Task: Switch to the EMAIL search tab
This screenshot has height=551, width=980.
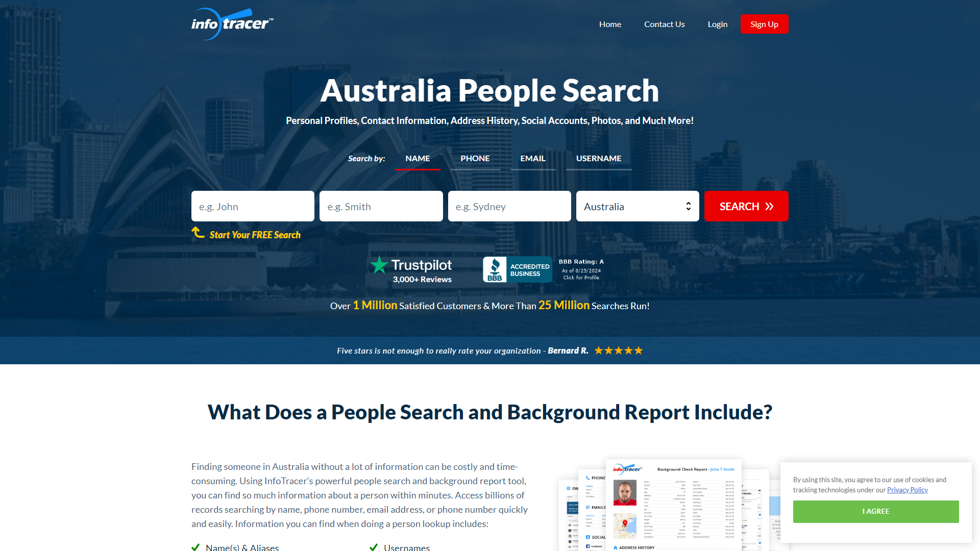Action: 532,158
